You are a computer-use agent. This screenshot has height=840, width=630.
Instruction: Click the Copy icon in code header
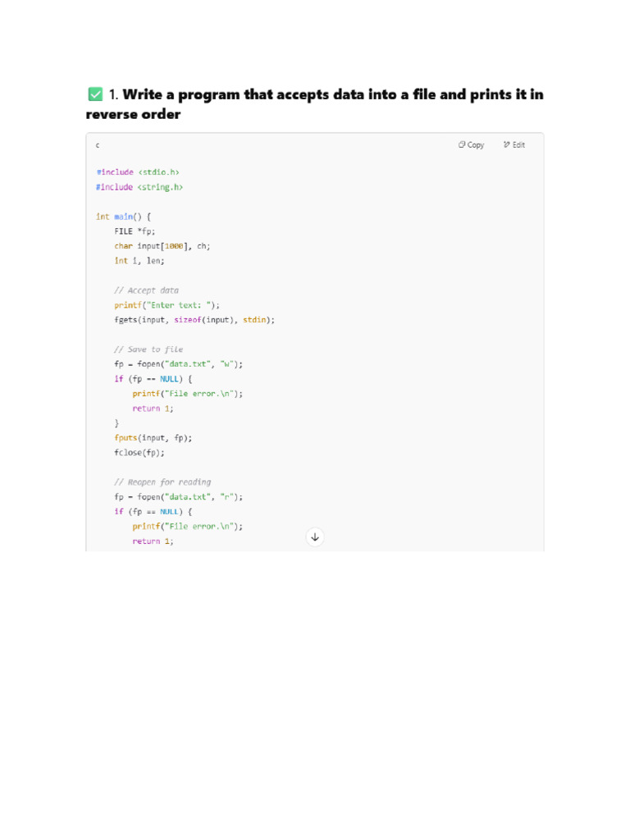462,145
